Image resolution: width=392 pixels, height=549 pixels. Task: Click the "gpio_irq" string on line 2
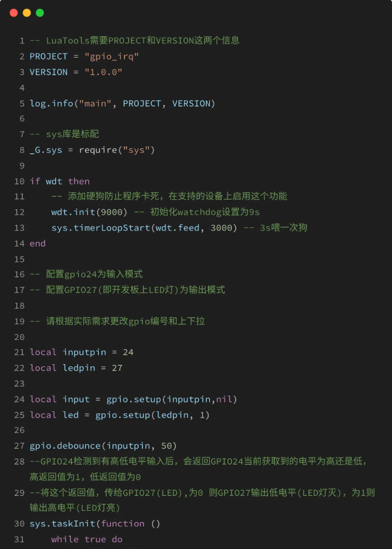[111, 57]
